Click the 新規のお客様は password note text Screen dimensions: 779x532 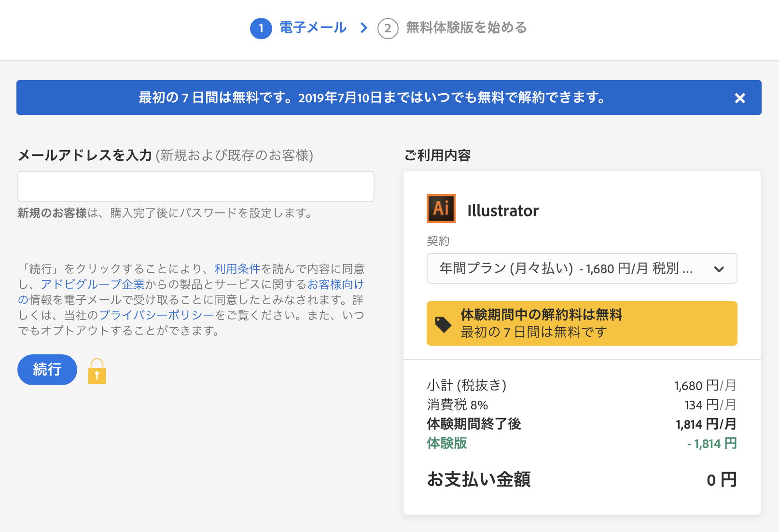[x=166, y=213]
